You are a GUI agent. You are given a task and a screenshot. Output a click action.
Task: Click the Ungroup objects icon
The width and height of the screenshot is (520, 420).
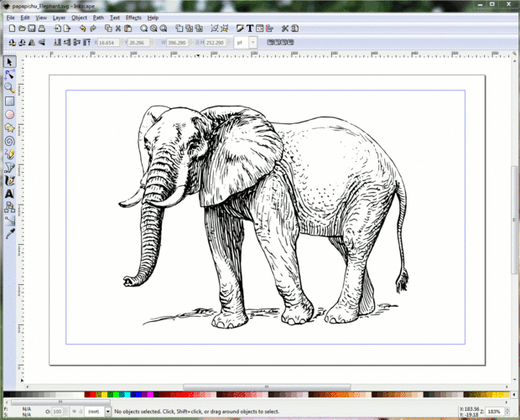225,29
